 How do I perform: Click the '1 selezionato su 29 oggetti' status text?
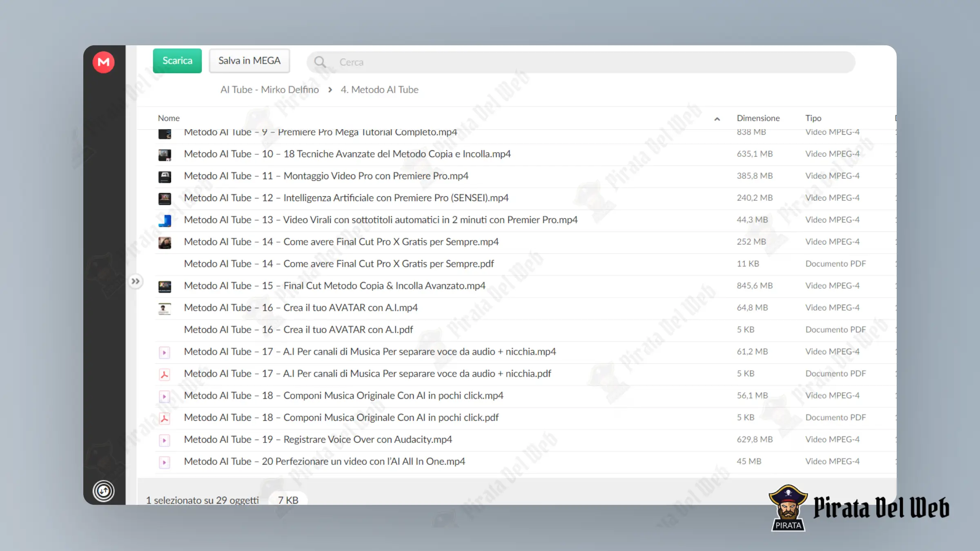(203, 500)
